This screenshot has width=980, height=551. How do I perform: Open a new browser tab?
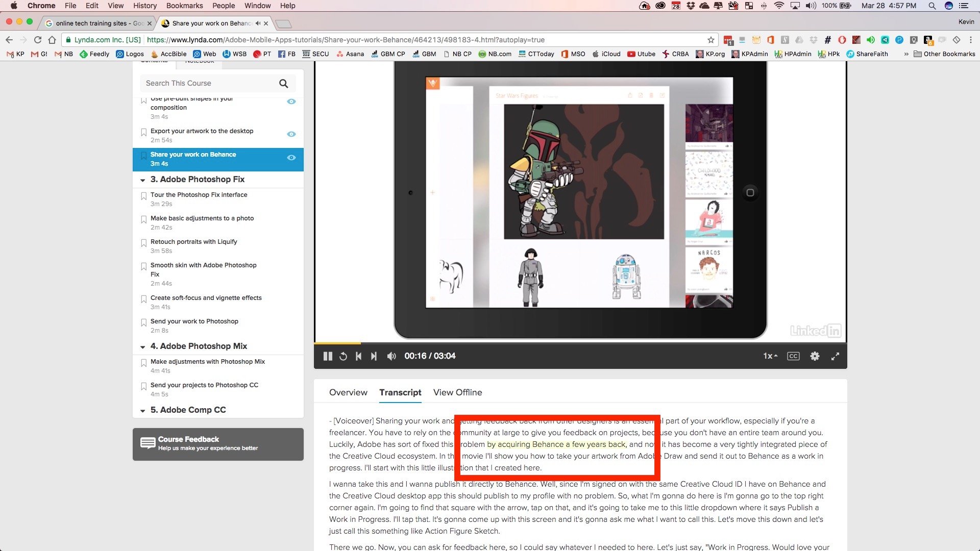(x=283, y=23)
